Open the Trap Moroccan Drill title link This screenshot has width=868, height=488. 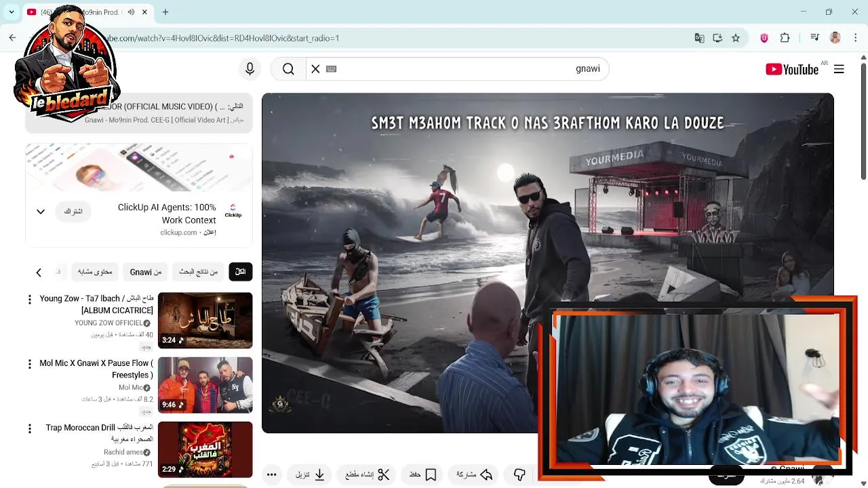tap(100, 433)
